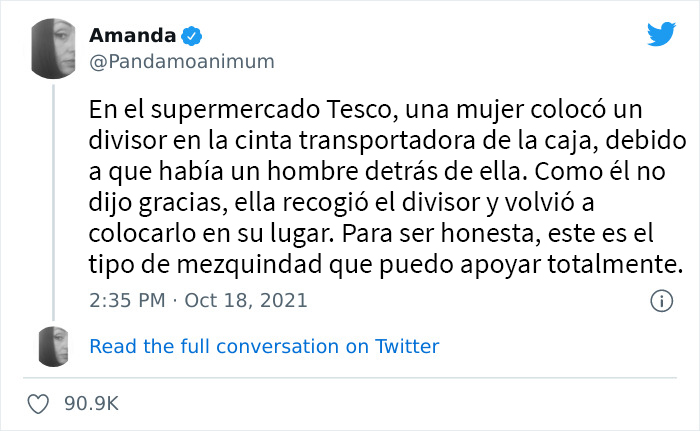Screen dimensions: 700x431
Task: Open Amanda's large profile avatar
Action: click(x=55, y=49)
